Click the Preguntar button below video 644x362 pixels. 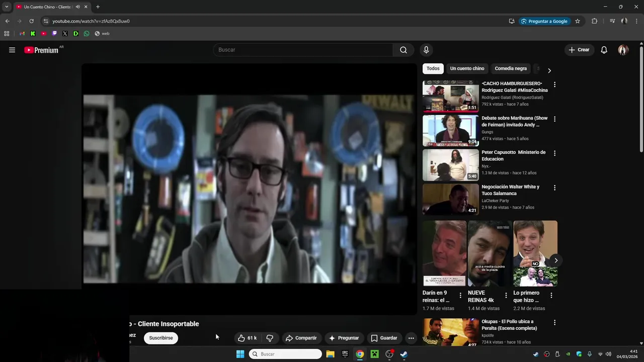click(344, 338)
